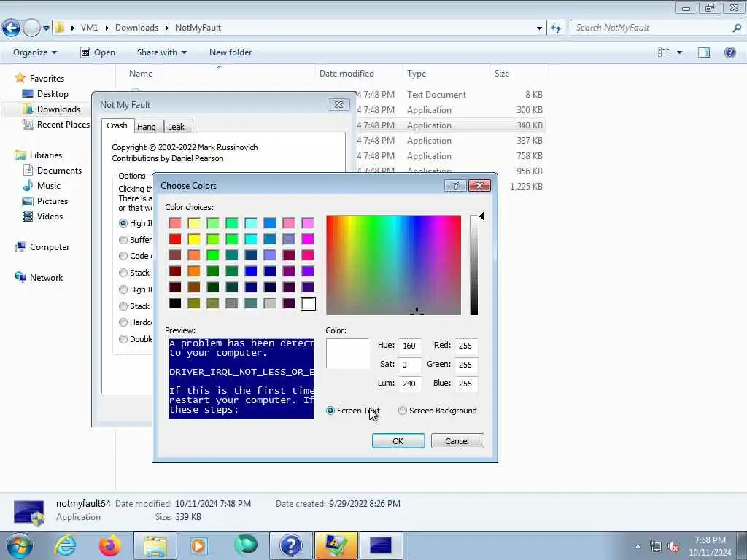
Task: Select the Code overwrite radio option
Action: pos(123,256)
